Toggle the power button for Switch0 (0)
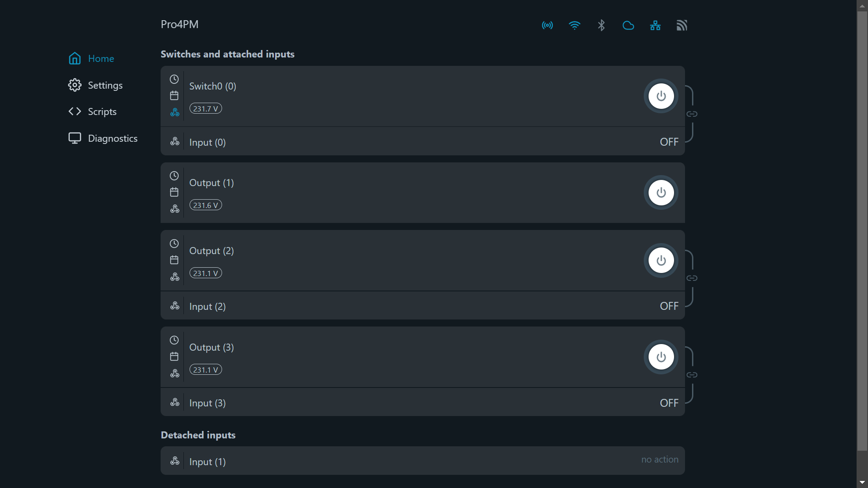Viewport: 868px width, 488px height. tap(660, 96)
